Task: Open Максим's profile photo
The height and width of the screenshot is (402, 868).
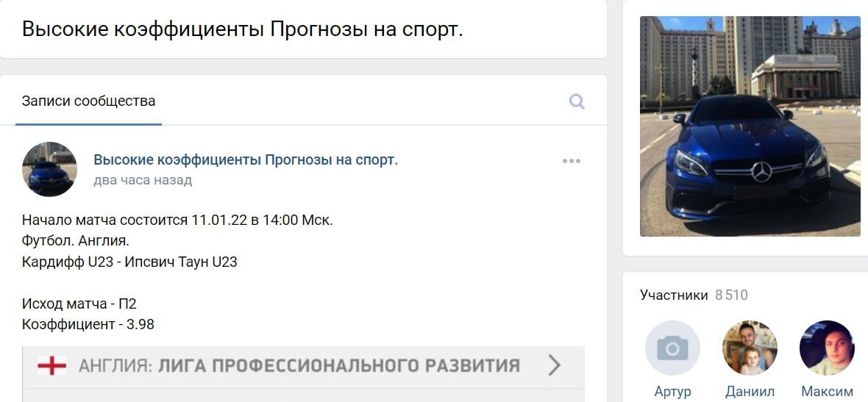Action: click(827, 348)
